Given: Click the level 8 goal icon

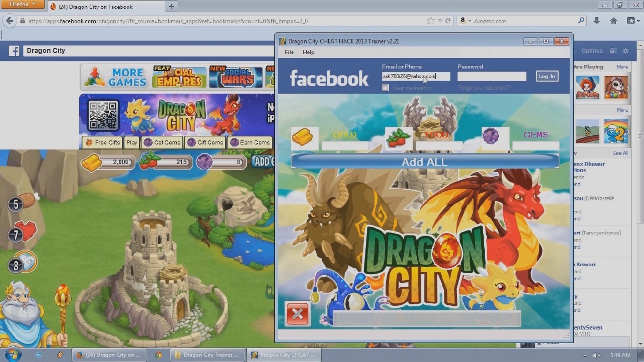Looking at the screenshot, I should [23, 262].
